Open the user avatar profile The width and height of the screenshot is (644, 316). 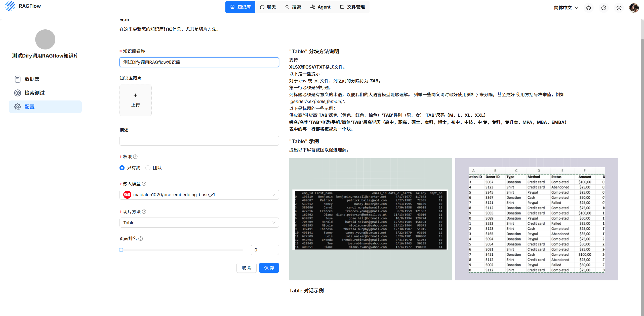click(634, 8)
